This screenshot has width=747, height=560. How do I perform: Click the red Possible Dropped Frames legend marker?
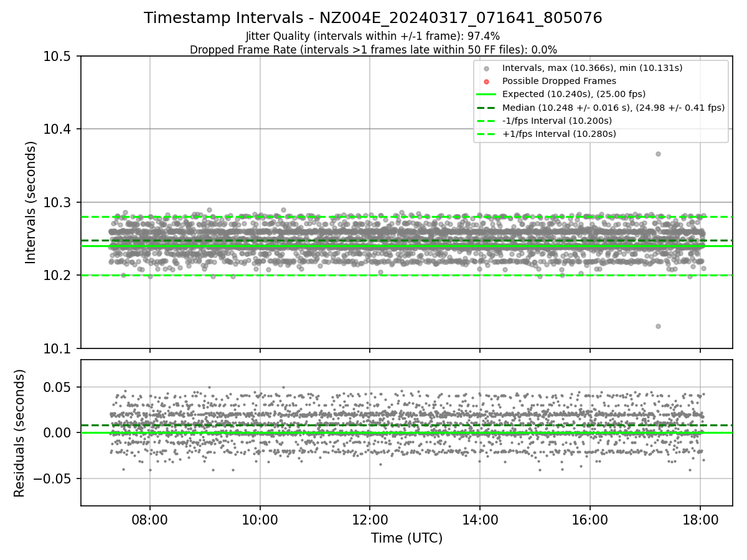point(487,82)
